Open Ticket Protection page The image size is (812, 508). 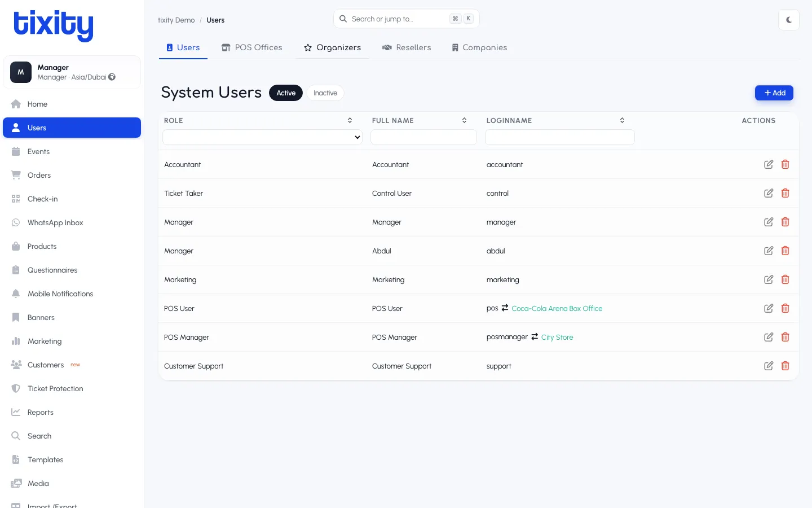(x=72, y=388)
